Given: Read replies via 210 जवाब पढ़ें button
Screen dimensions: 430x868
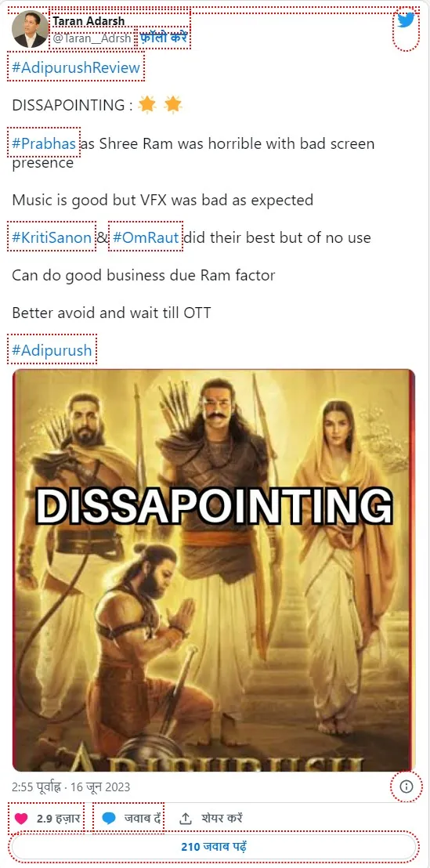Looking at the screenshot, I should [214, 847].
